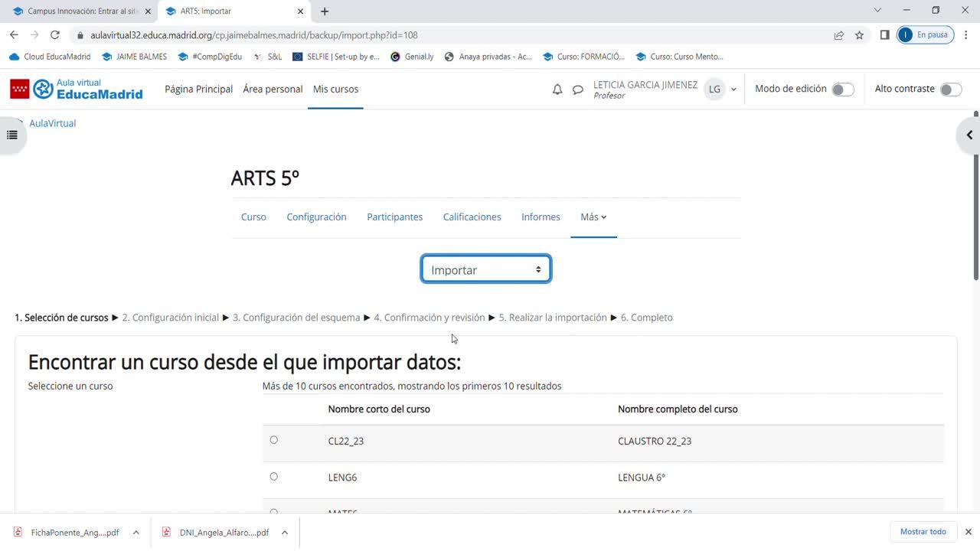Click the LG user avatar
The width and height of the screenshot is (980, 551).
click(714, 90)
